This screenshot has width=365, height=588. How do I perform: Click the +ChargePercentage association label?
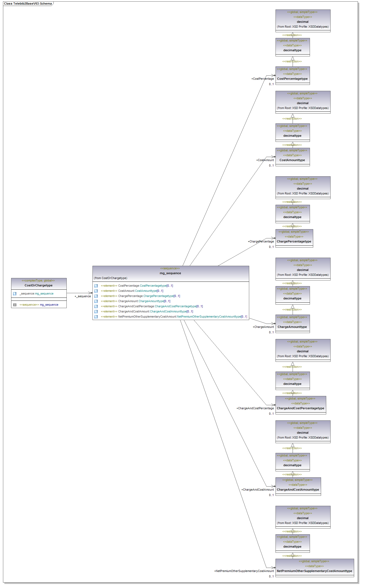(261, 242)
